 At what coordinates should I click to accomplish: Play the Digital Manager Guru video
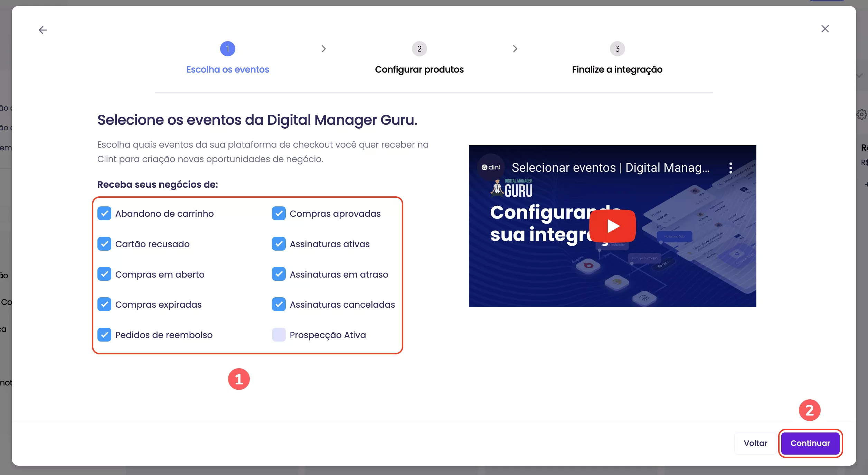pyautogui.click(x=612, y=226)
